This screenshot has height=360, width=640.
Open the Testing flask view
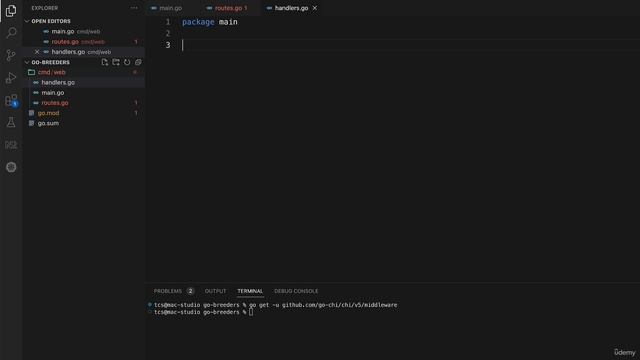(11, 122)
